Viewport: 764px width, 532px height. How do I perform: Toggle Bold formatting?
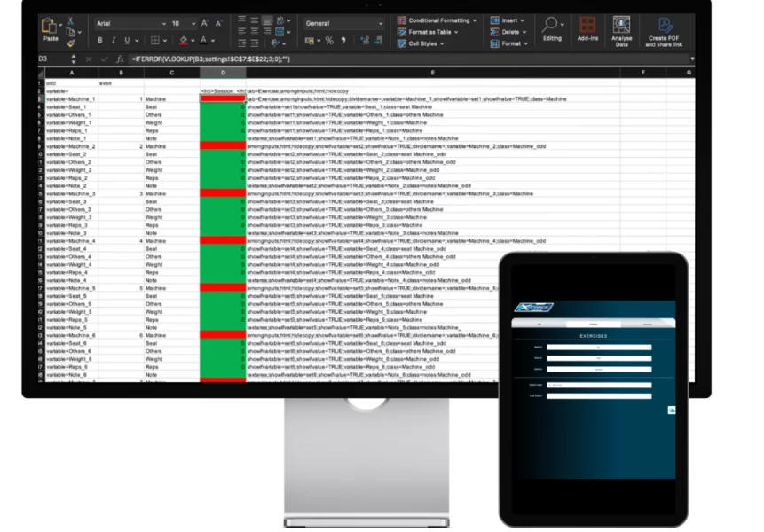(100, 41)
